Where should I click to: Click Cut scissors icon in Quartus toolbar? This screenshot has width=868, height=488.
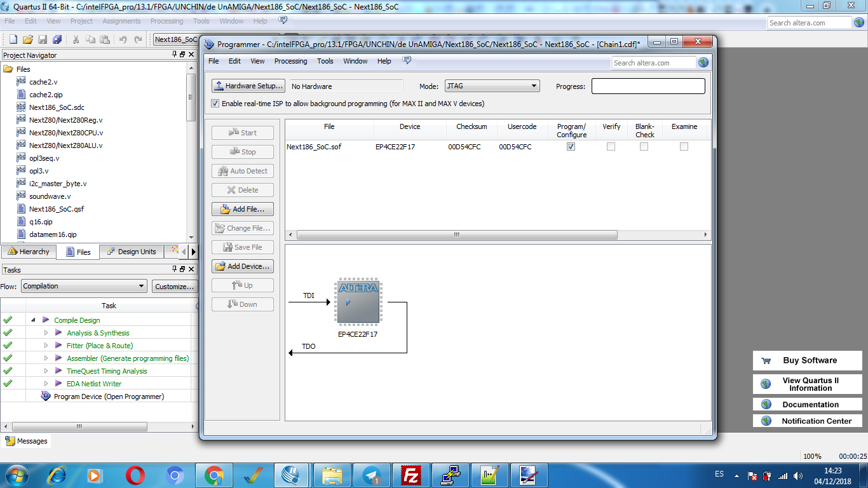point(76,39)
